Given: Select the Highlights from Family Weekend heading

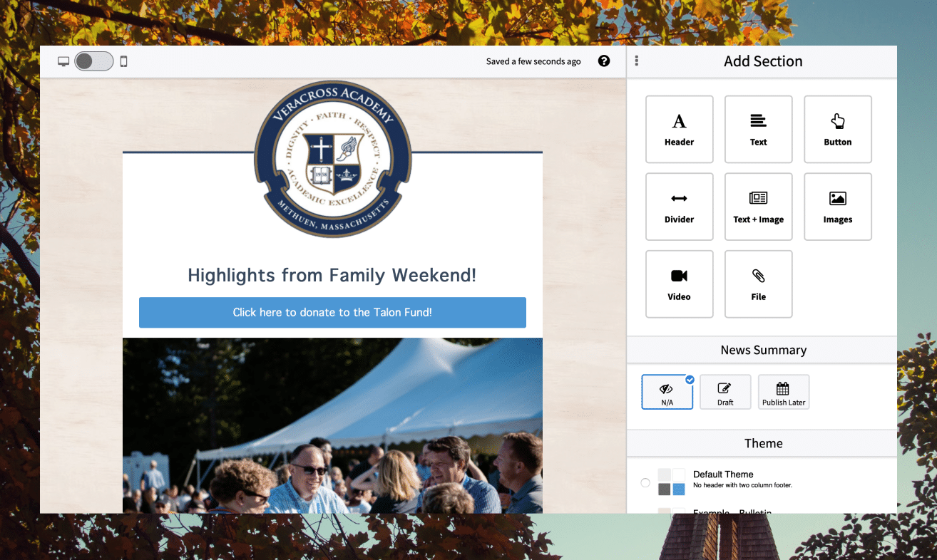Looking at the screenshot, I should coord(332,275).
